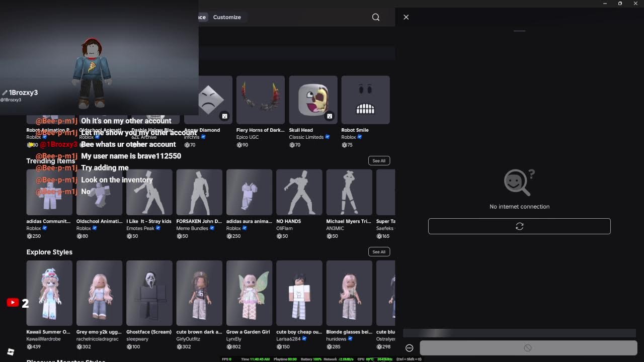This screenshot has height=362, width=644.
Task: Click the disabled message input bar
Action: click(528, 348)
